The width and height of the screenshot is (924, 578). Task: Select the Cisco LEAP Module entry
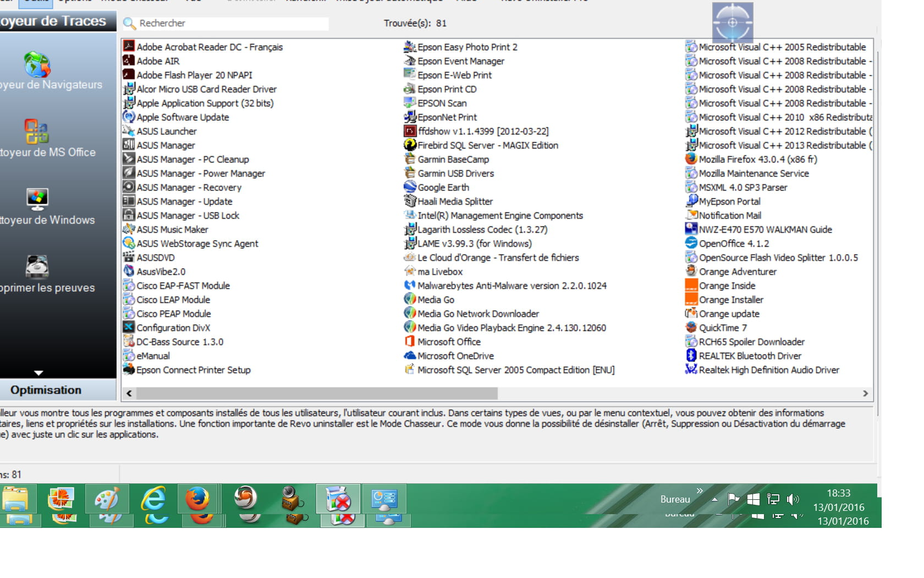173,299
